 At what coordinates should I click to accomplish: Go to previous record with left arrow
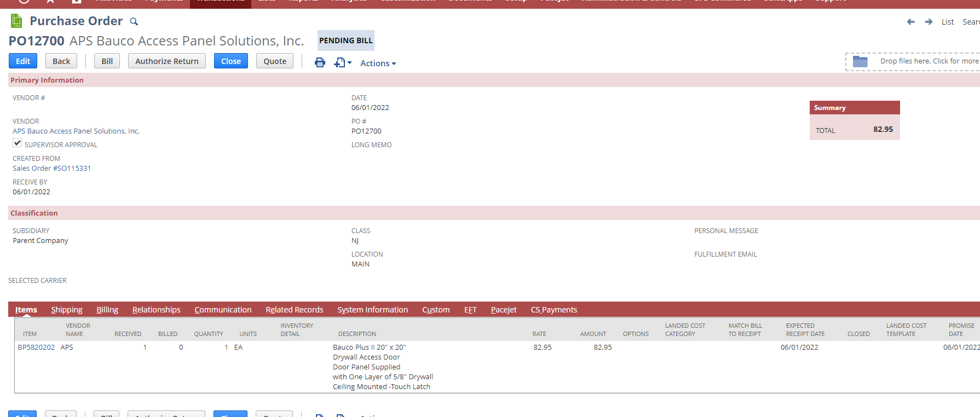pos(910,22)
